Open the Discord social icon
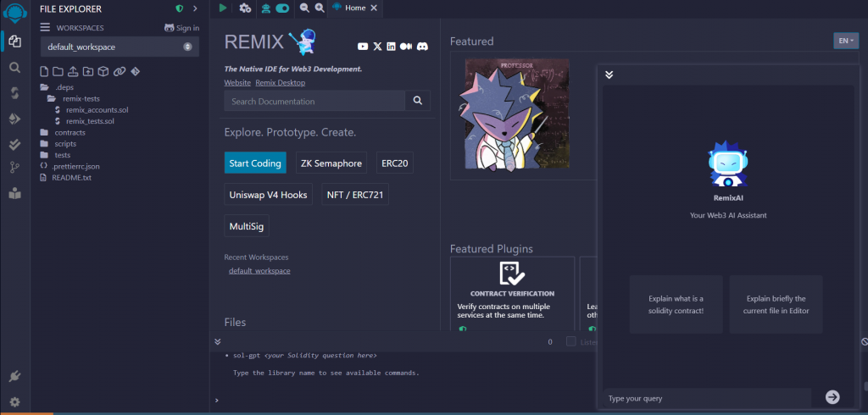Viewport: 868px width, 415px height. click(422, 47)
